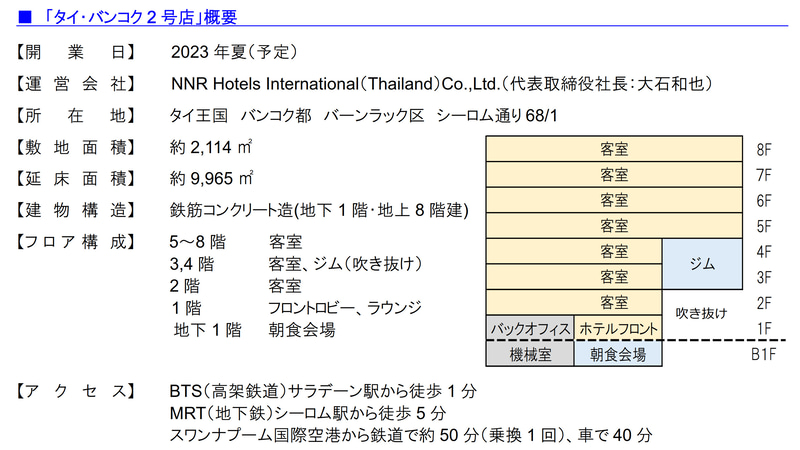
Task: Click the 3F floor label
Action: [x=764, y=278]
